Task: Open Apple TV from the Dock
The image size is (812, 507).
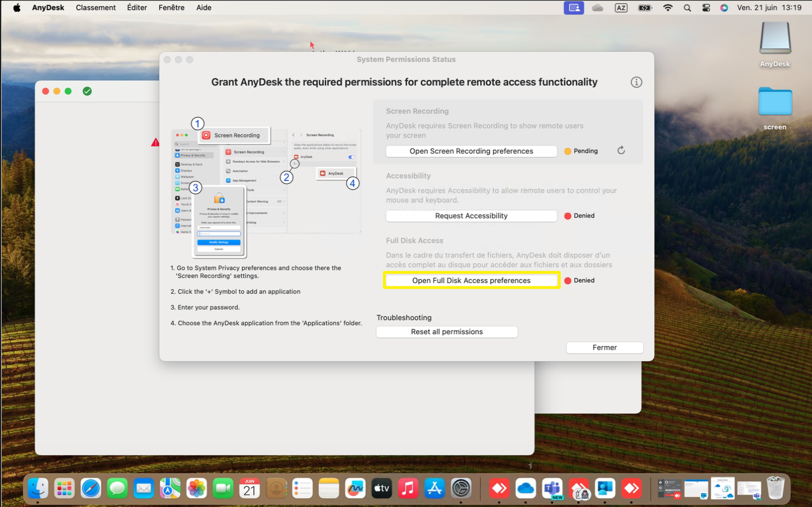Action: (382, 488)
